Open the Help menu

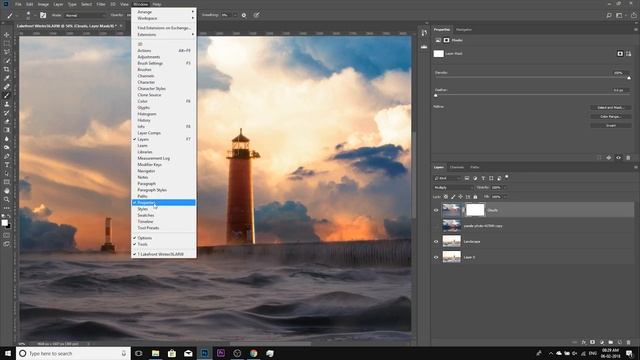pyautogui.click(x=157, y=4)
